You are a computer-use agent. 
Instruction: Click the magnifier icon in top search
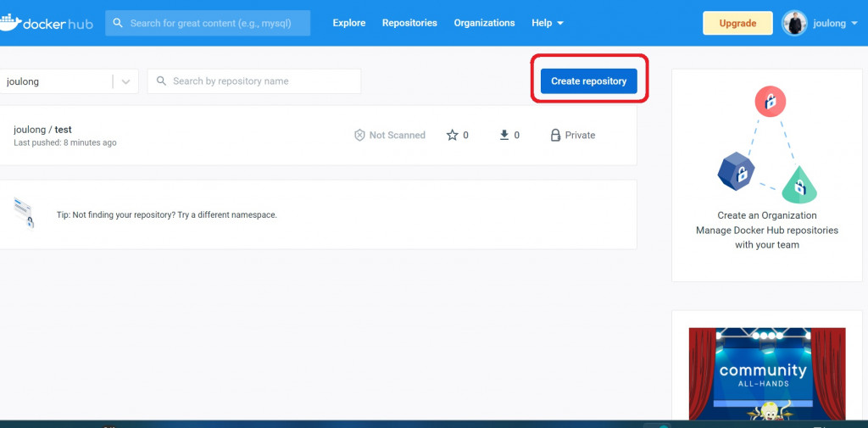pyautogui.click(x=117, y=23)
